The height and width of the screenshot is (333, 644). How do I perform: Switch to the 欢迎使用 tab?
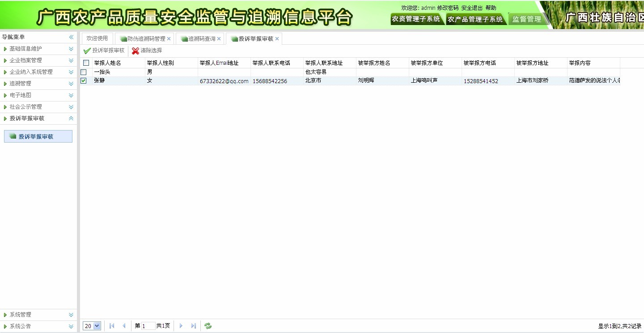[97, 38]
